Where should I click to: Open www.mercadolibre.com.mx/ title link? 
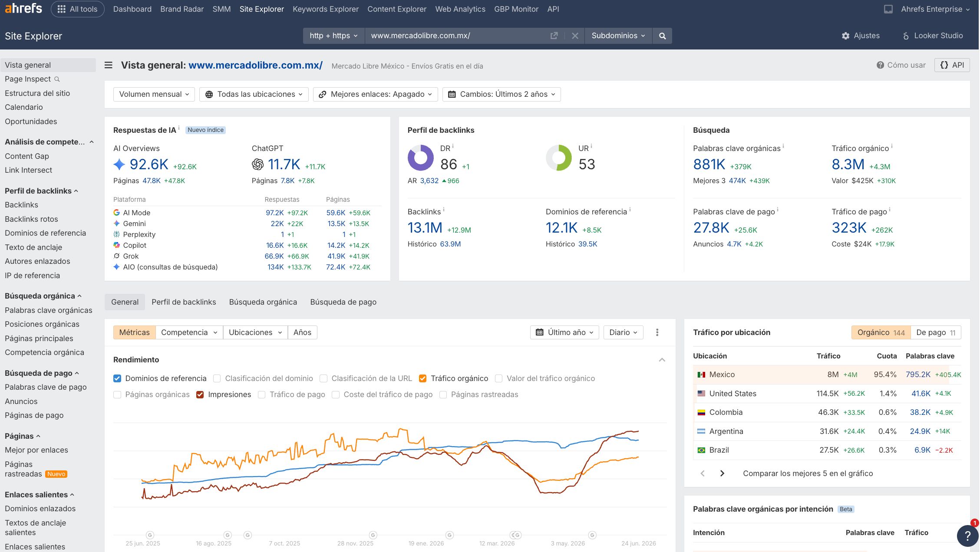point(255,65)
